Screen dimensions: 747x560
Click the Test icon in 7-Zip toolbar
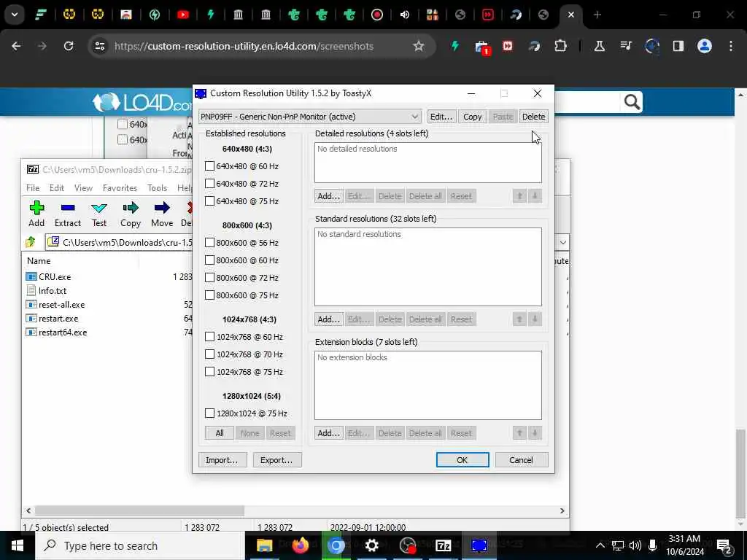coord(99,208)
